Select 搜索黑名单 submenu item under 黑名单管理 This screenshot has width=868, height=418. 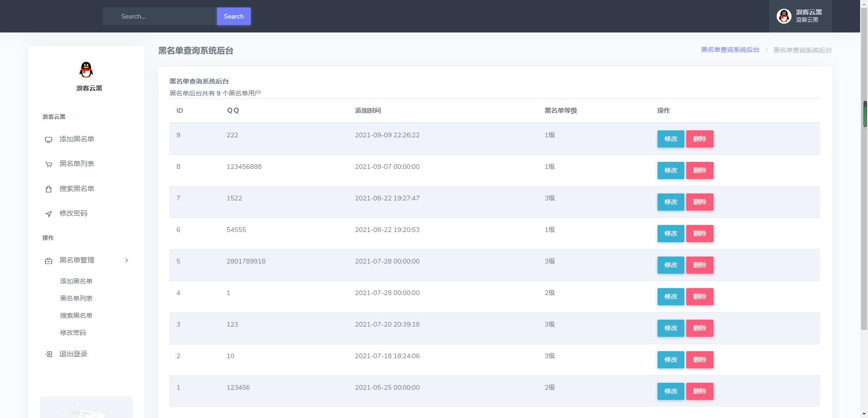point(76,315)
